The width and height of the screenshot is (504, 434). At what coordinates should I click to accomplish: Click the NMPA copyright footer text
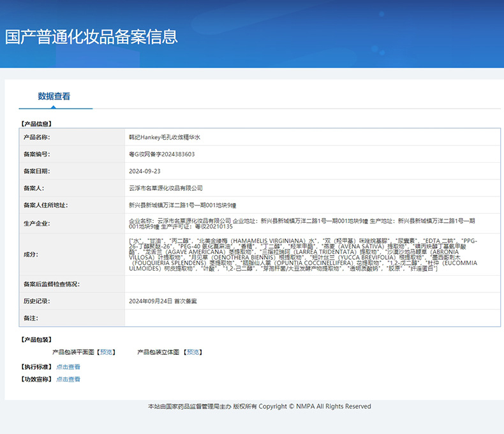tap(260, 406)
